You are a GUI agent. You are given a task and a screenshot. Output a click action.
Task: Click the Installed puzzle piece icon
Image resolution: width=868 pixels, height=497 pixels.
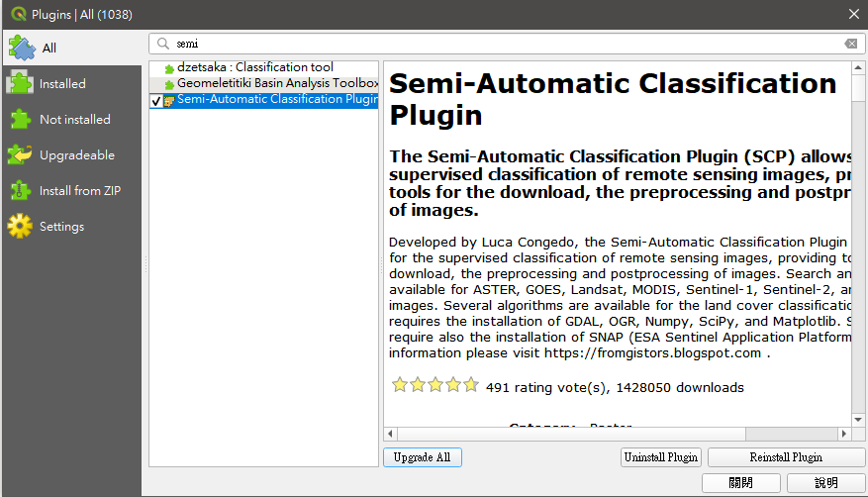pyautogui.click(x=20, y=83)
